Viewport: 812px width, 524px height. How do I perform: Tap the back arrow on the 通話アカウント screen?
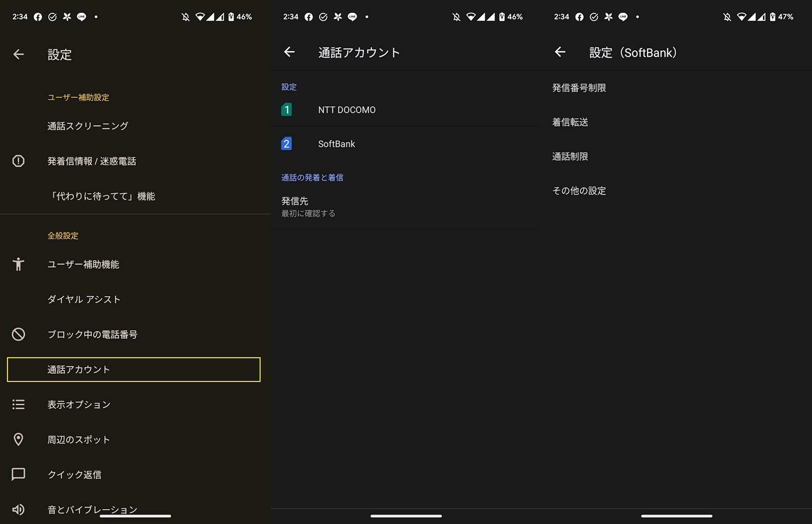tap(289, 52)
